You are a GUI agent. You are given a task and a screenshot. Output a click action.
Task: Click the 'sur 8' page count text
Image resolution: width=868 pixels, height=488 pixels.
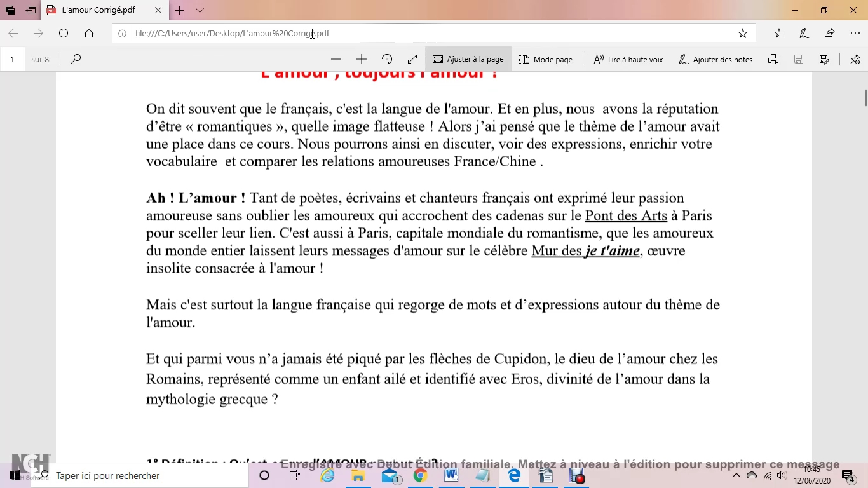[x=40, y=59]
